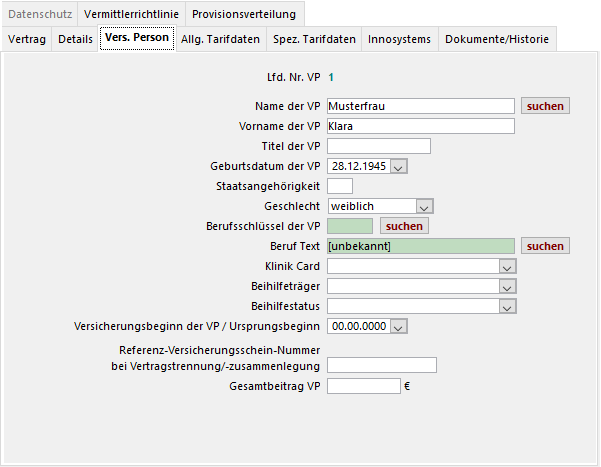Open the Provisionsverteilung tab
This screenshot has height=467, width=601.
243,15
